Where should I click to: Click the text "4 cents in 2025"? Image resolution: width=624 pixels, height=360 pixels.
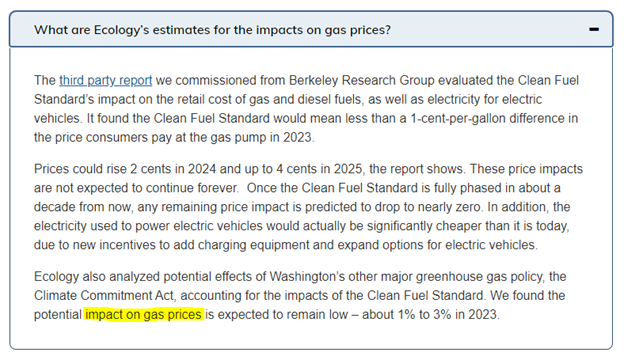[319, 169]
